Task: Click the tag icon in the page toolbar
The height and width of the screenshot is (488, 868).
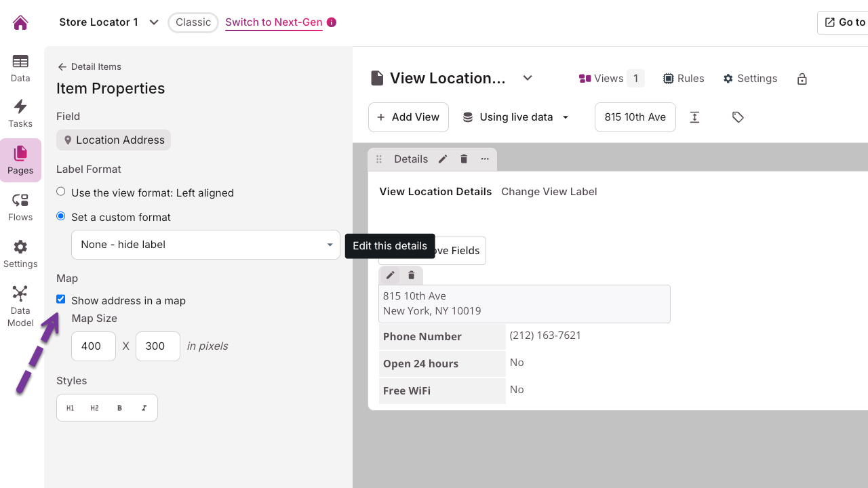Action: click(x=738, y=117)
